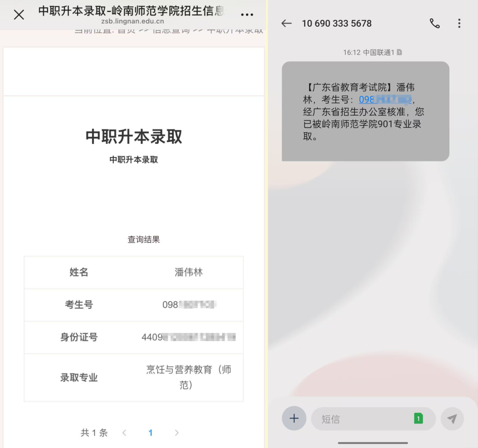The height and width of the screenshot is (448, 478).
Task: Tap the large heading 中职升本录取
Action: pyautogui.click(x=134, y=137)
